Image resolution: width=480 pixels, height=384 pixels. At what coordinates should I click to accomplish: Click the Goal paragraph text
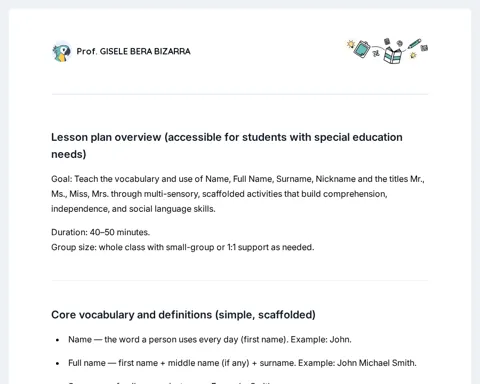(238, 194)
